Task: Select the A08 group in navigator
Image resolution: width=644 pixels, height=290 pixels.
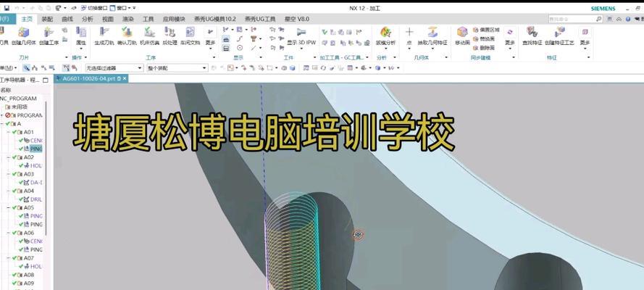Action: point(28,275)
